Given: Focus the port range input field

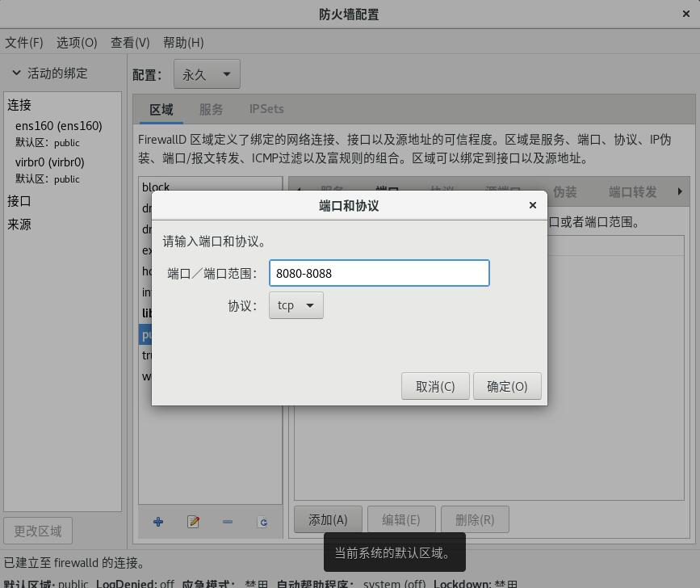Looking at the screenshot, I should 379,273.
